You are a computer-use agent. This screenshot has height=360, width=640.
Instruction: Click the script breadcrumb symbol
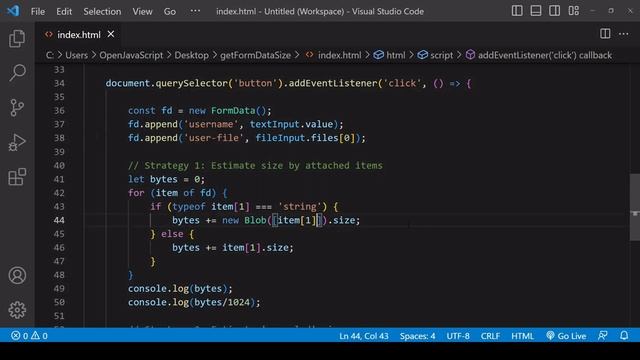tap(436, 55)
